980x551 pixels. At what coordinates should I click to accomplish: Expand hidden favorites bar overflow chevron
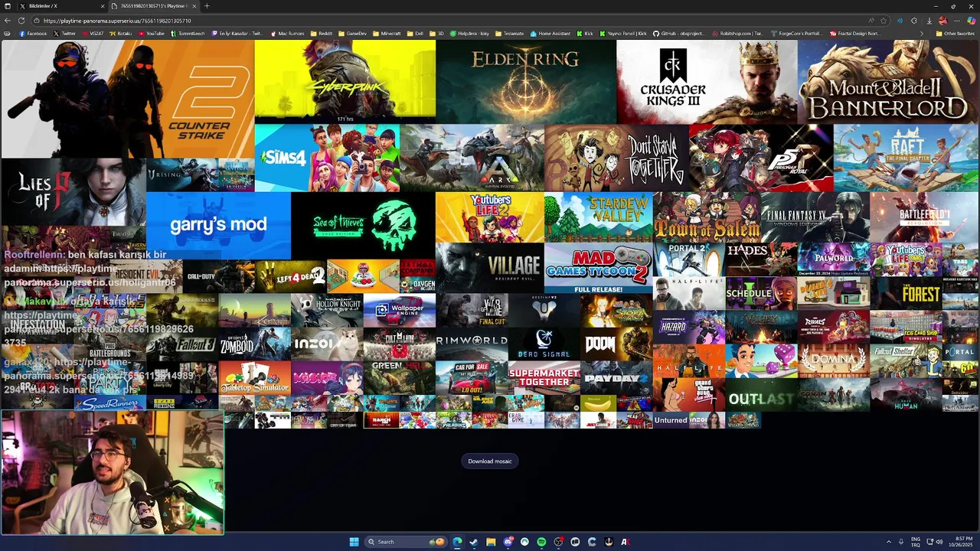921,34
